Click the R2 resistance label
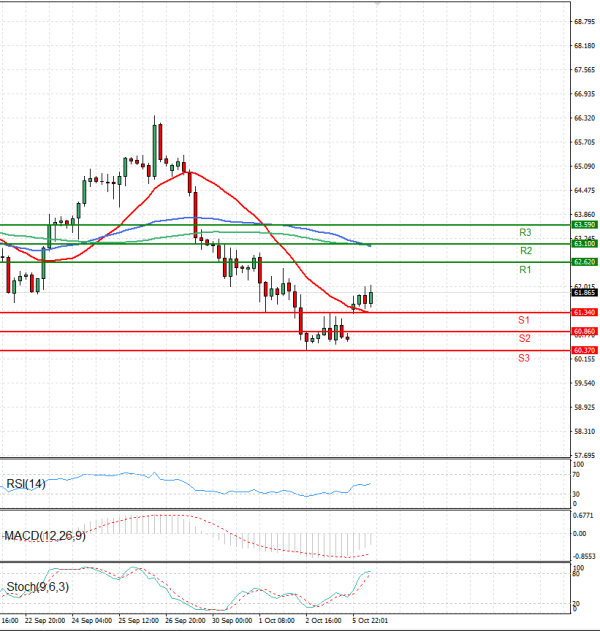This screenshot has width=600, height=631. 524,251
